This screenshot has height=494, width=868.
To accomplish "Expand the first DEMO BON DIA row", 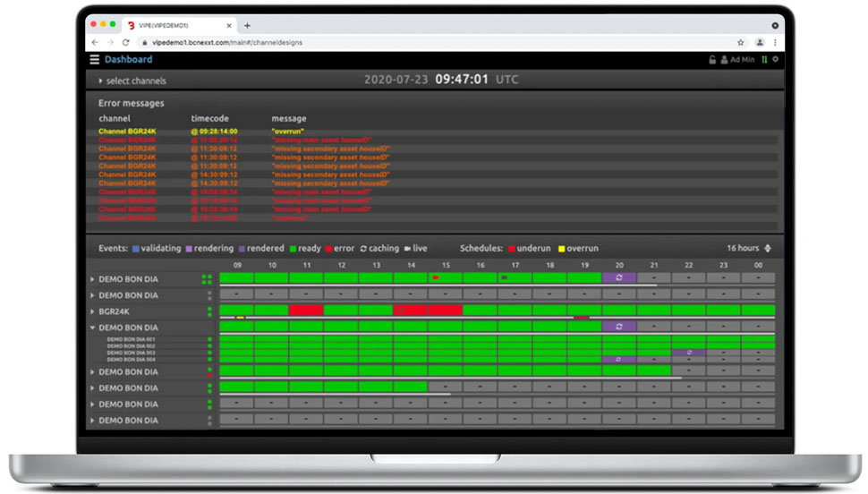I will point(92,279).
